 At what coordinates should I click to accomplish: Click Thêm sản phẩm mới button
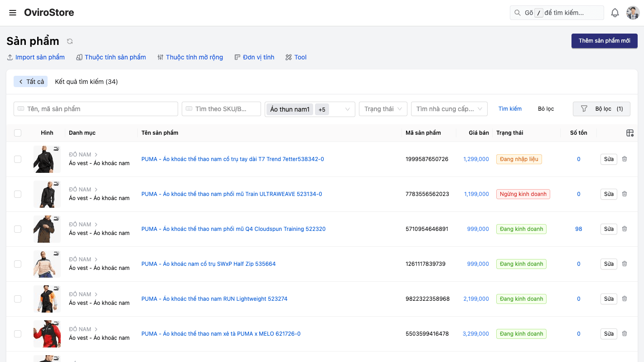coord(605,41)
